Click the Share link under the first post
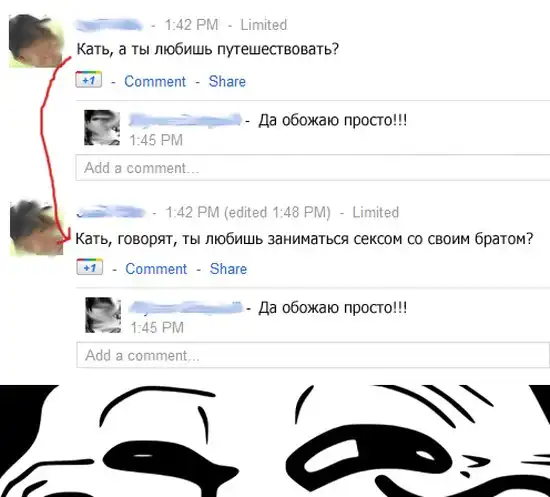The height and width of the screenshot is (497, 550). coord(227,81)
